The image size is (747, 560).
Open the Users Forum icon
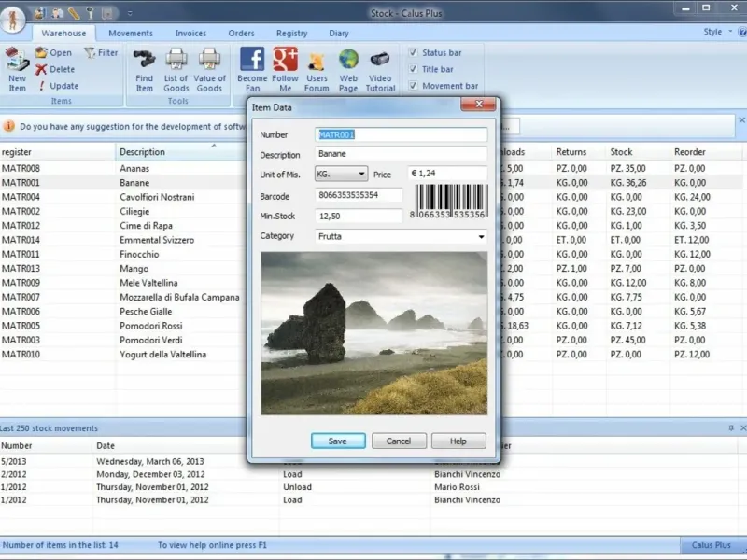coord(317,61)
